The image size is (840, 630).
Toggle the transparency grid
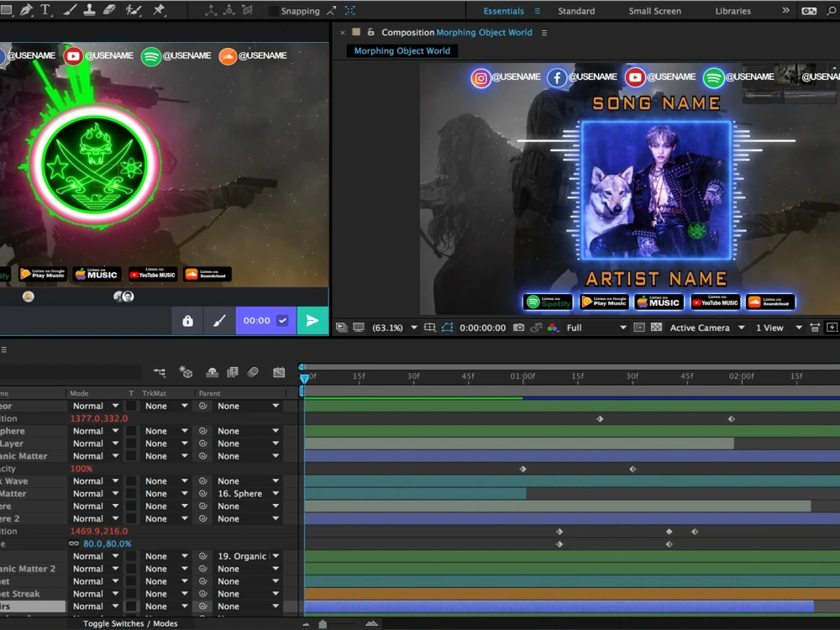[656, 328]
